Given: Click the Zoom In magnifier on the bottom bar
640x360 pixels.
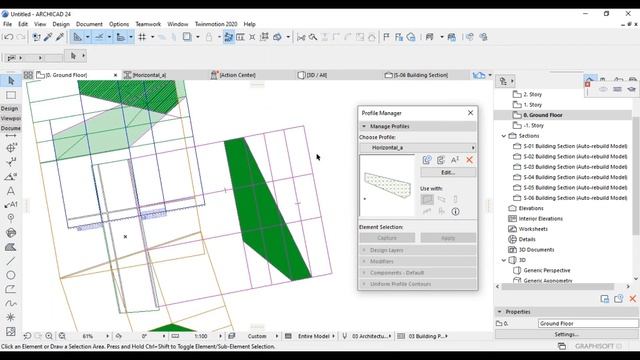Looking at the screenshot, I should (x=49, y=336).
